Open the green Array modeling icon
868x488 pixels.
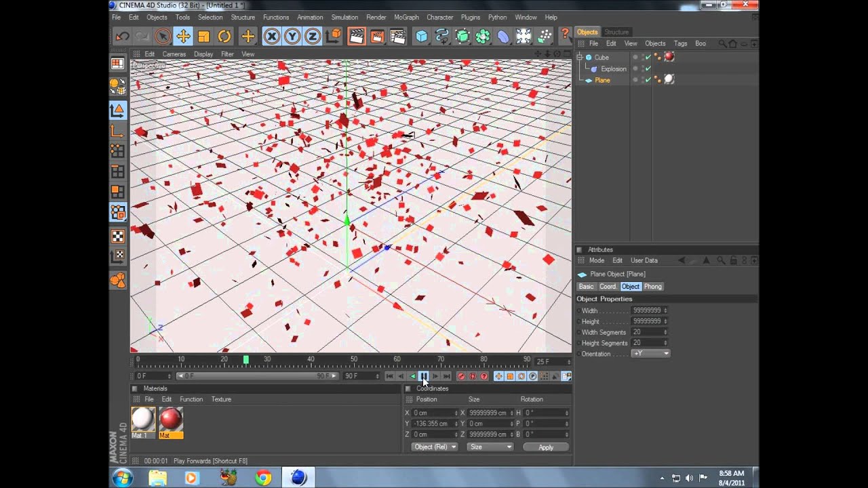(483, 37)
